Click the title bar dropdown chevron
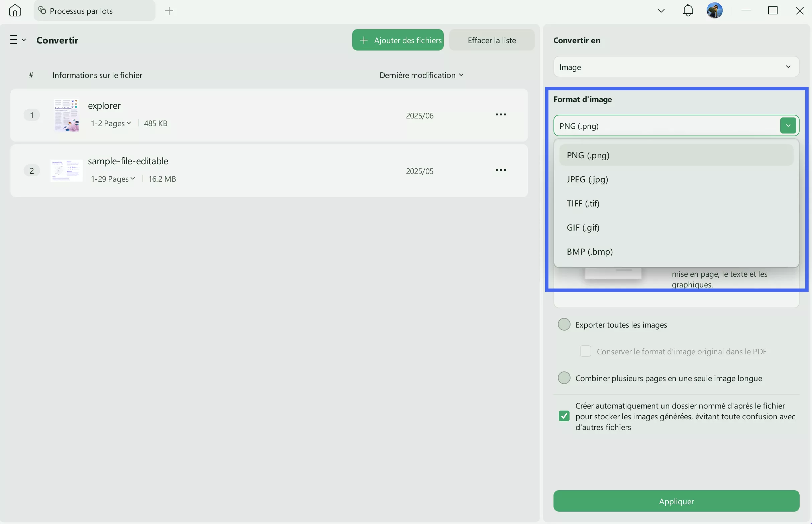Viewport: 812px width, 524px height. click(661, 11)
